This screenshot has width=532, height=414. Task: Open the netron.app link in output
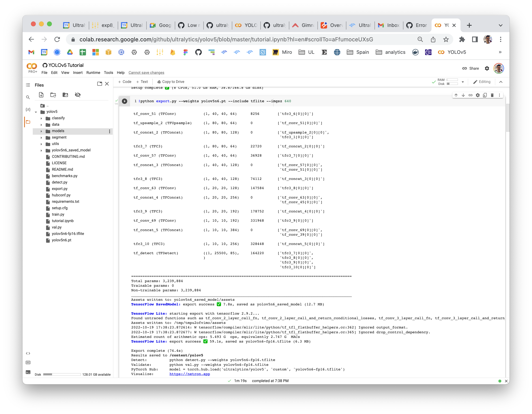tap(189, 374)
